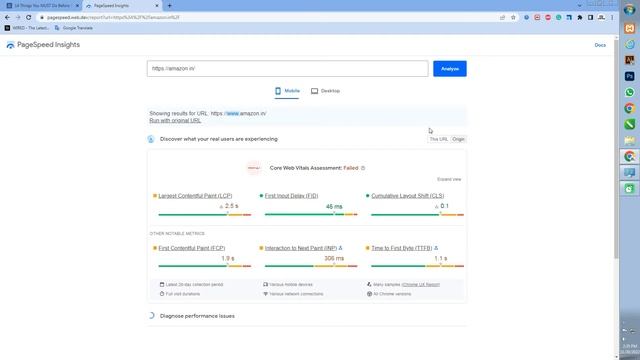Click the 'Diagnose performance issues' heading
The width and height of the screenshot is (640, 360).
point(197,316)
